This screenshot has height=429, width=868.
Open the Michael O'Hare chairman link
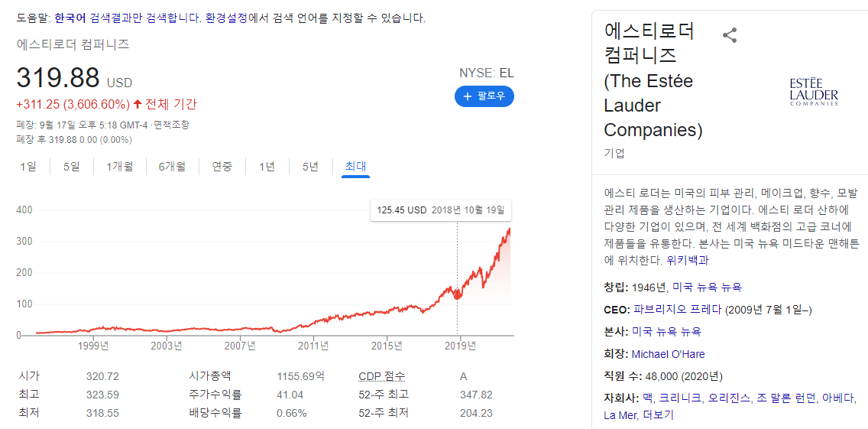[x=668, y=354]
